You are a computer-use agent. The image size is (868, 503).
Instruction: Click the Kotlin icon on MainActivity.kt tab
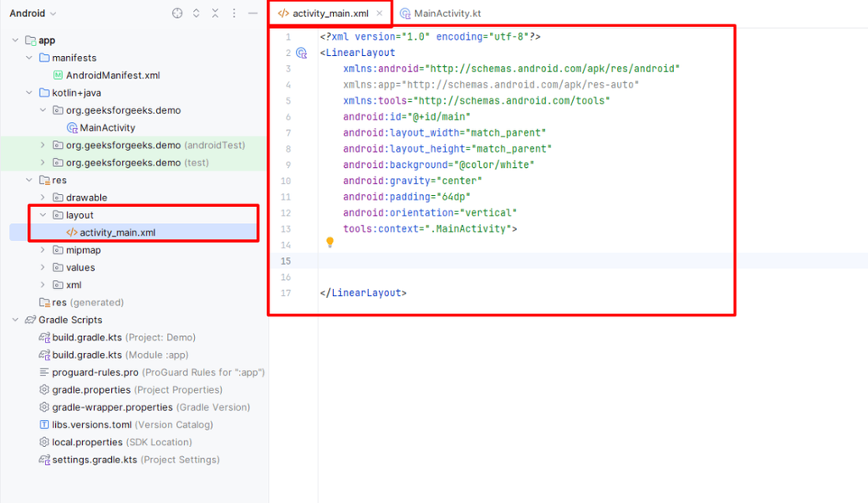[x=405, y=14]
